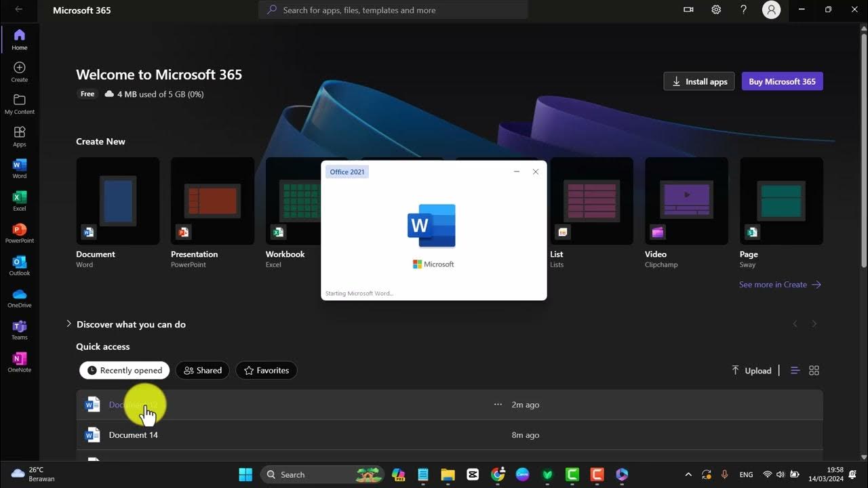Create a new List
This screenshot has width=868, height=488.
(x=591, y=213)
